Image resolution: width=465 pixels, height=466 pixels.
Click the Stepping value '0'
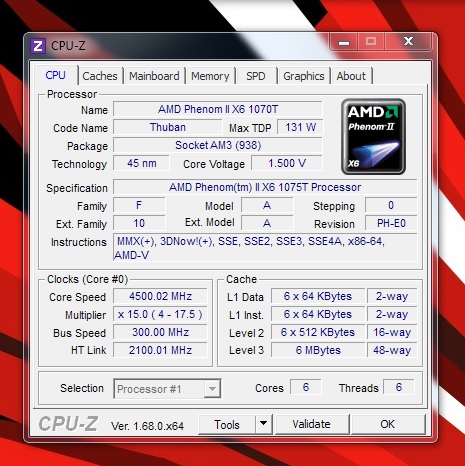pos(391,205)
